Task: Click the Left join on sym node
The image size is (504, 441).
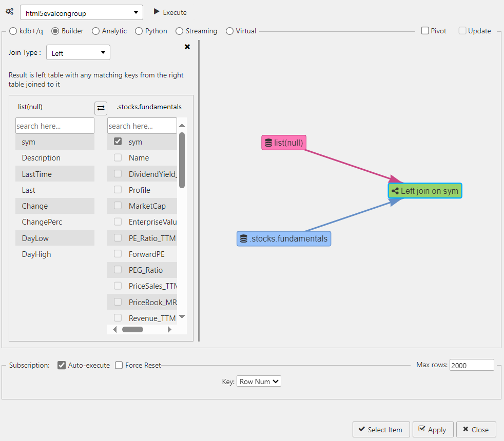Action: [424, 190]
